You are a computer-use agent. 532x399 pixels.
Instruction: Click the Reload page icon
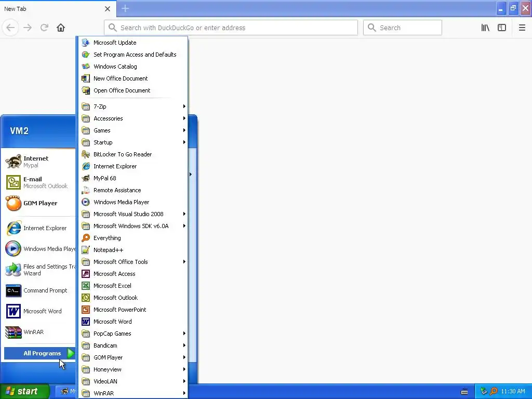coord(44,28)
